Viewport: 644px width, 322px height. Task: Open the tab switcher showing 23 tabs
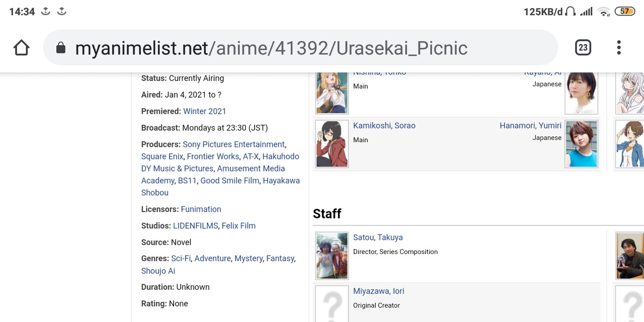tap(582, 47)
